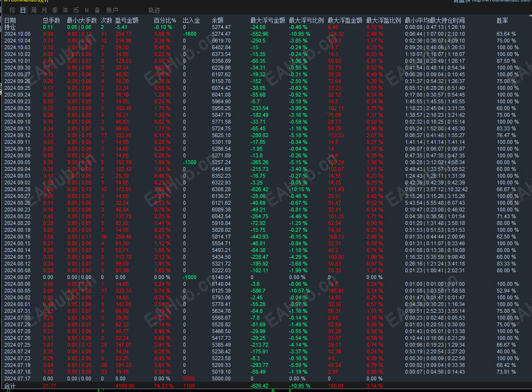Click the balance value 5625.10
Screen dimensions: 532x392
(x=221, y=136)
